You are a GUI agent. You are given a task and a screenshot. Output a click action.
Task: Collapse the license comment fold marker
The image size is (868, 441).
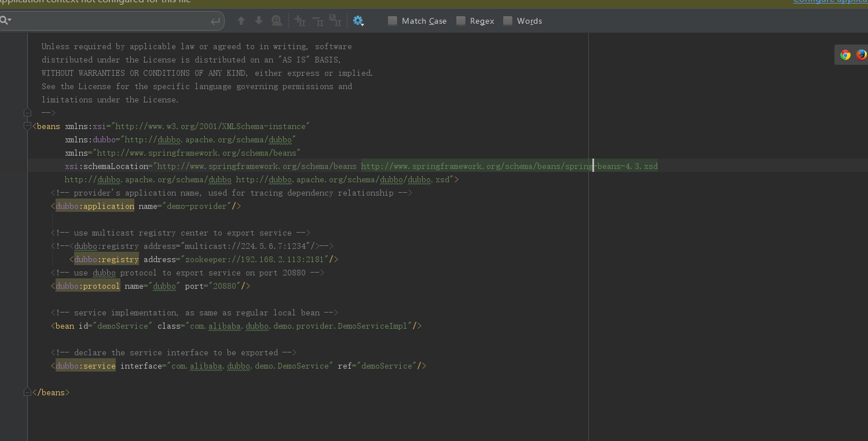[27, 112]
